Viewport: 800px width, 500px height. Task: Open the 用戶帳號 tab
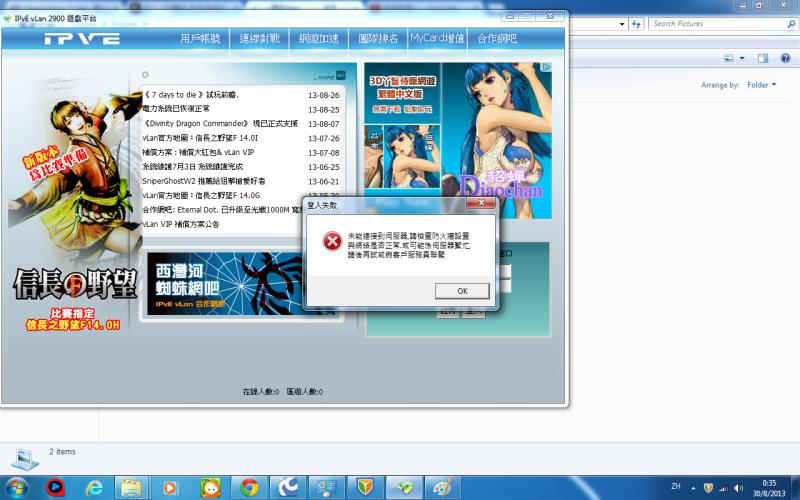pyautogui.click(x=201, y=39)
